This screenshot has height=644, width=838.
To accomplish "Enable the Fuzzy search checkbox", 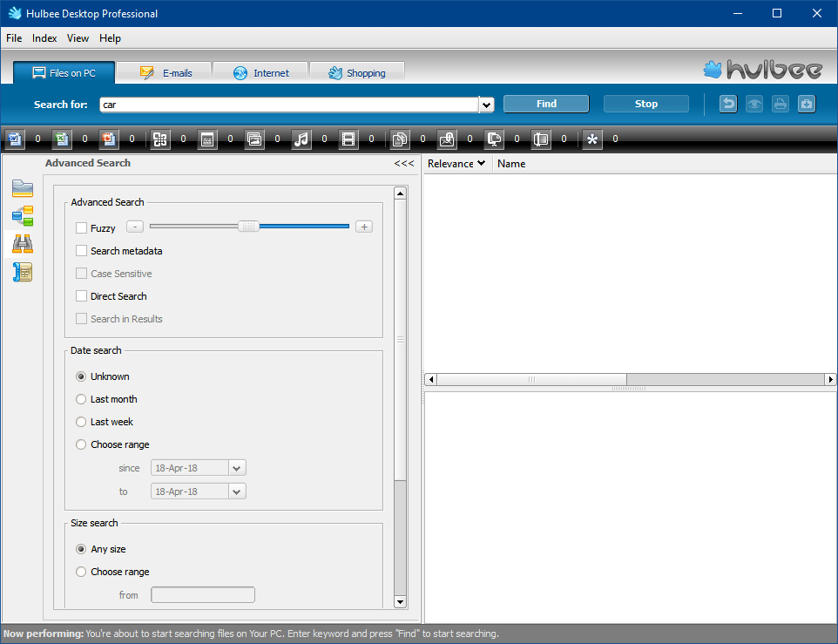I will click(x=81, y=227).
